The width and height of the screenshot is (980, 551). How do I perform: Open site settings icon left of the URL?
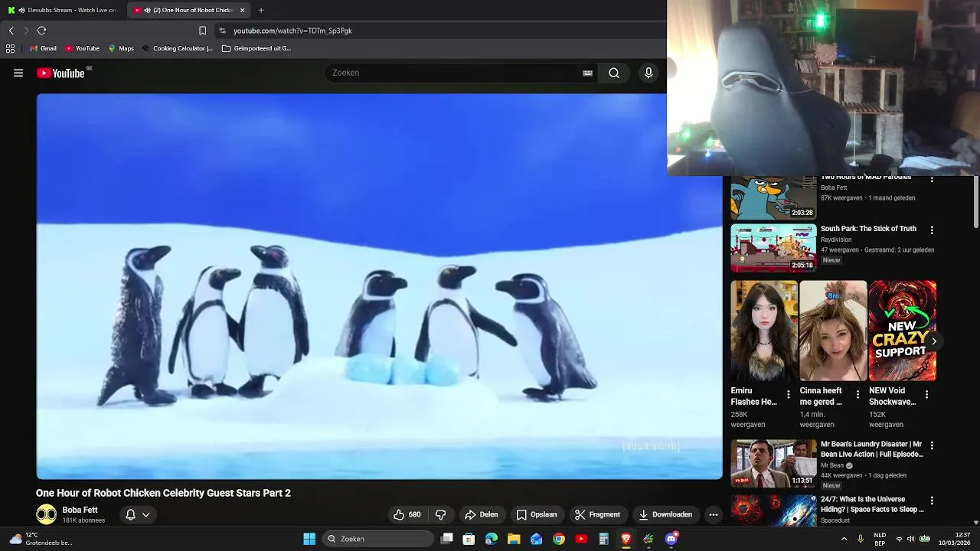[222, 31]
